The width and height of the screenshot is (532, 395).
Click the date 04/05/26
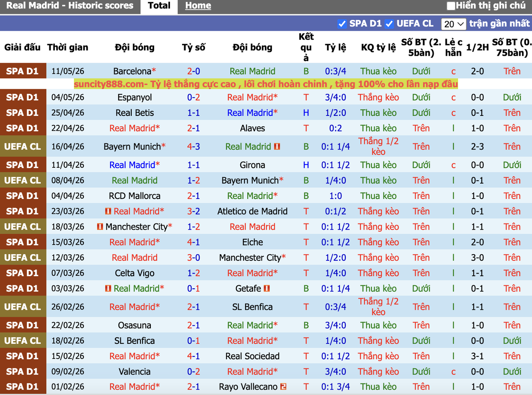click(68, 98)
